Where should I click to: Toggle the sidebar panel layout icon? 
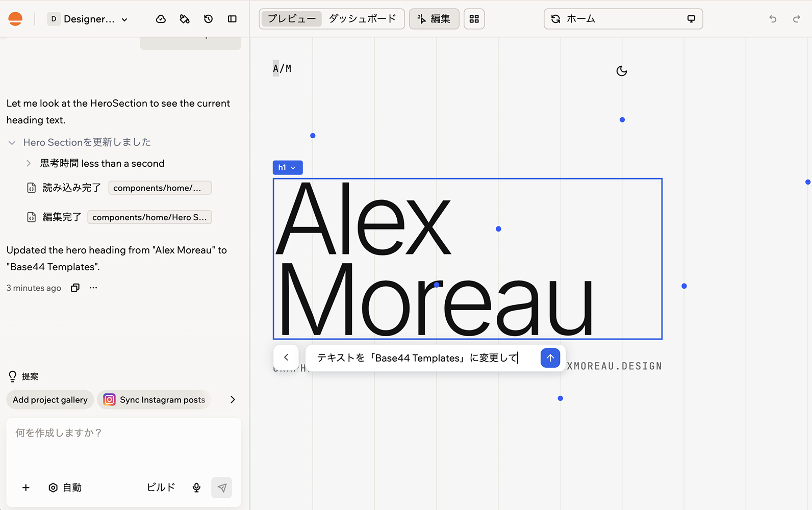pyautogui.click(x=232, y=19)
